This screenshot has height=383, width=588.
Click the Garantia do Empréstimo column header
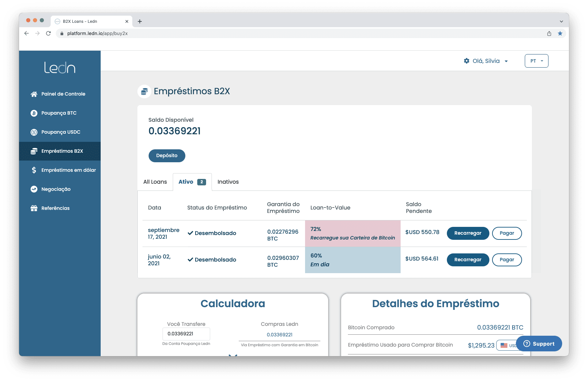point(283,208)
